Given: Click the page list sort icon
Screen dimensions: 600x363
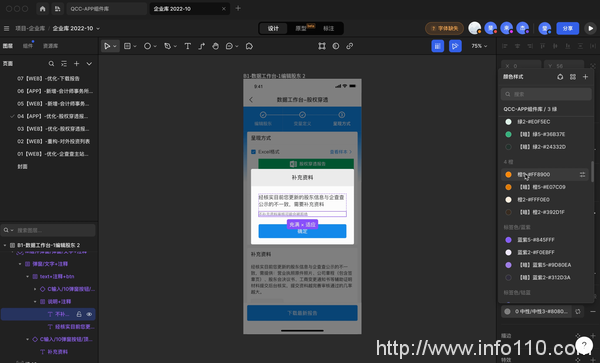Looking at the screenshot, I should coord(64,63).
